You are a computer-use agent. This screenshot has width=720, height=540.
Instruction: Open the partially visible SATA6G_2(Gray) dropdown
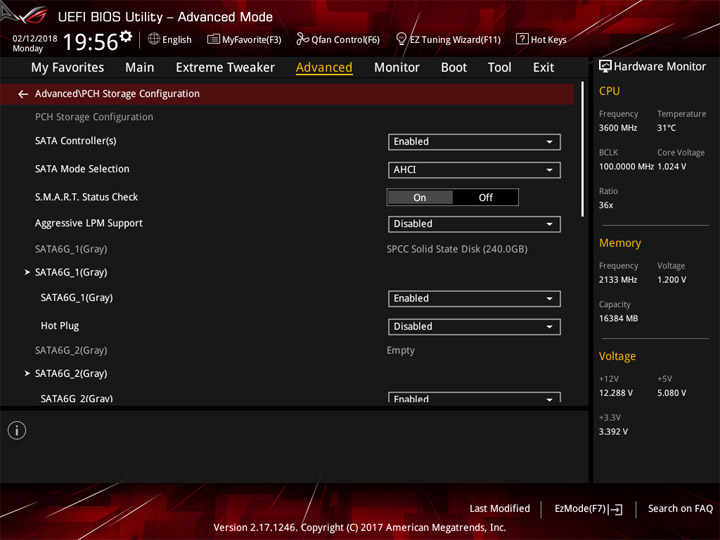click(474, 398)
